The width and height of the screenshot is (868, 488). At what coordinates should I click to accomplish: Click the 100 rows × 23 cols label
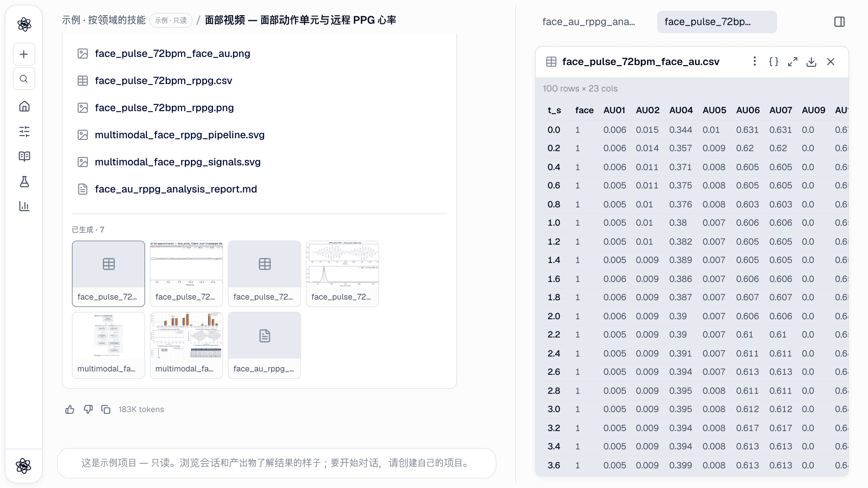580,88
